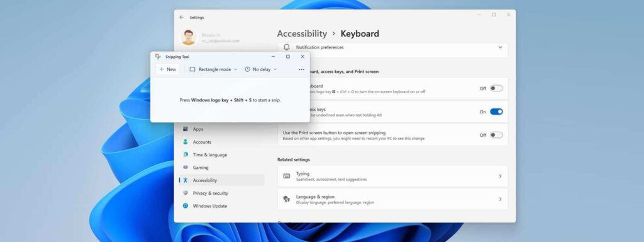
Task: Click the New snip button
Action: coord(167,69)
